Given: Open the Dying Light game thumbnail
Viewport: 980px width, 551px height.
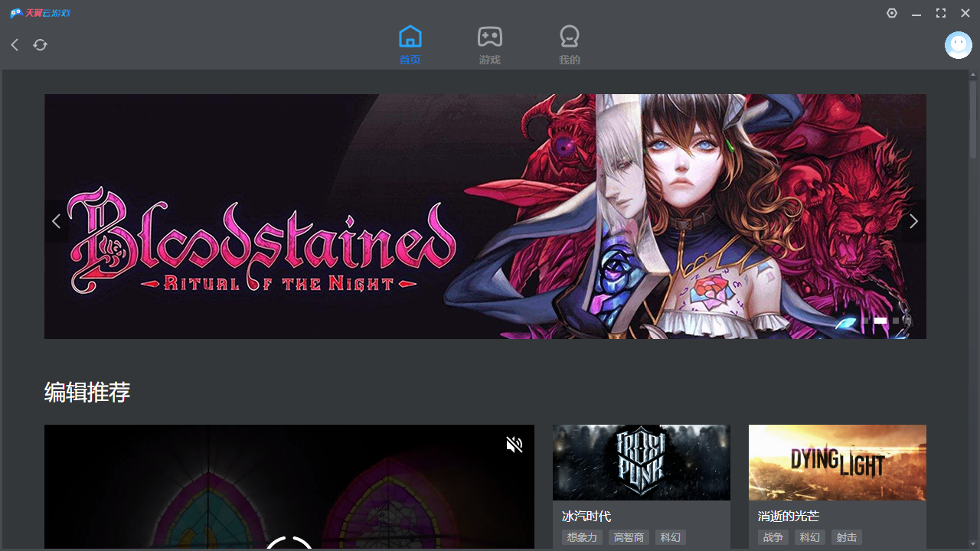Looking at the screenshot, I should (838, 462).
